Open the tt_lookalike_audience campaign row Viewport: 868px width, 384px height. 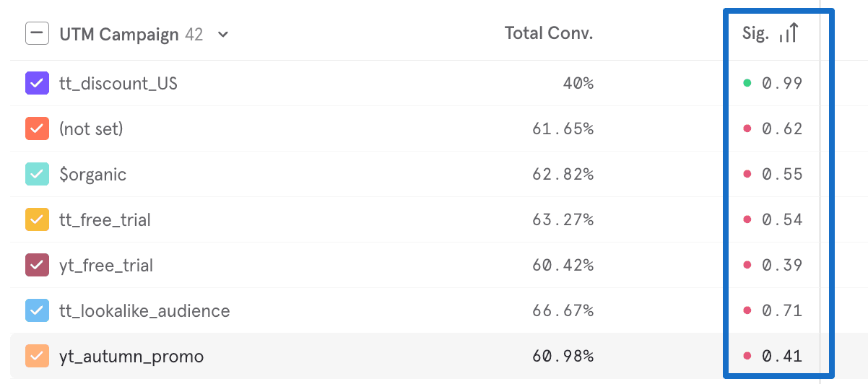click(144, 311)
